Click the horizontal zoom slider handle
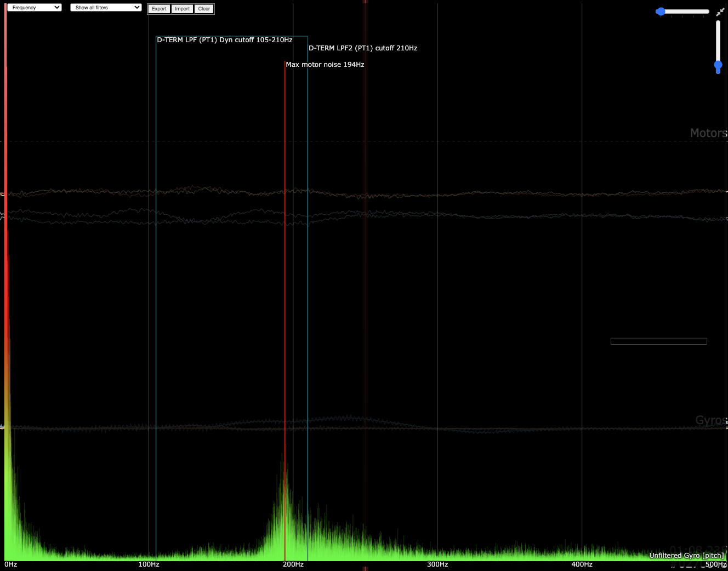The width and height of the screenshot is (728, 571). point(661,12)
